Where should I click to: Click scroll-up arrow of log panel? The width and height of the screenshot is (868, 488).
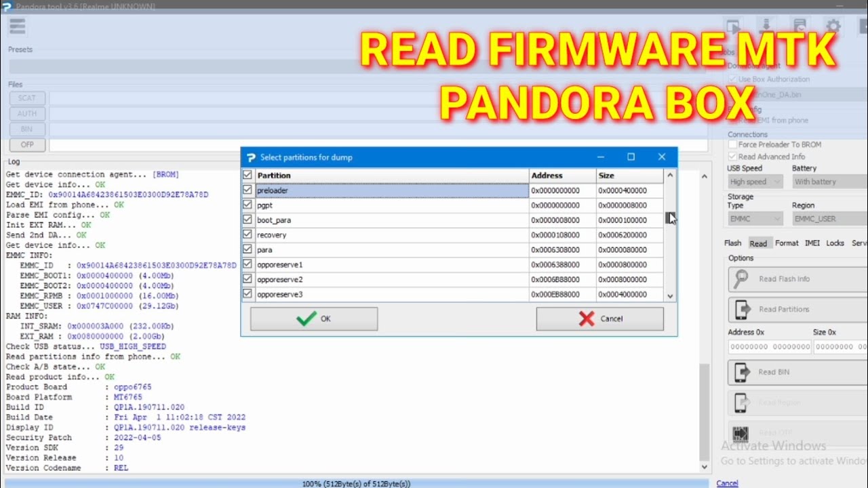[x=705, y=176]
